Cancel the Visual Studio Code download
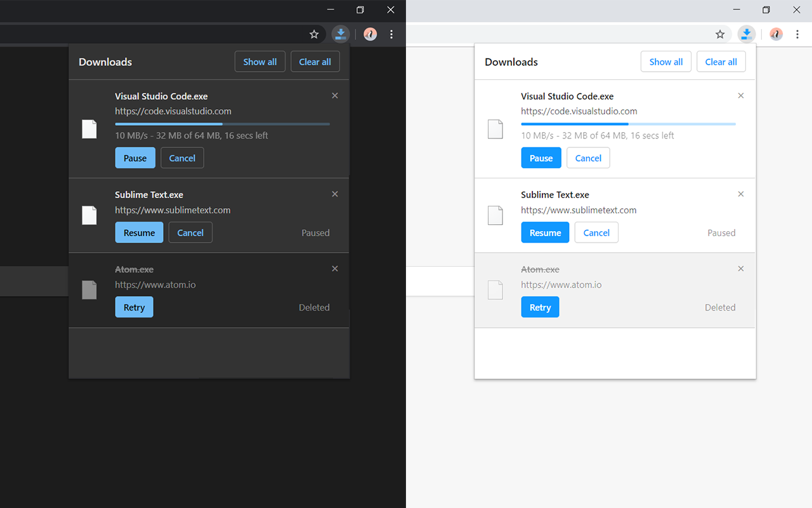 (x=182, y=157)
